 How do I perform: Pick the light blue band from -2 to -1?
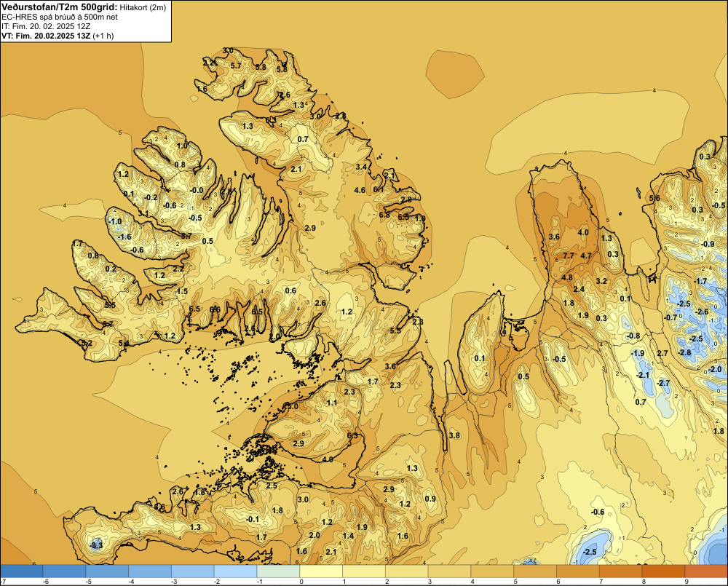click(235, 571)
